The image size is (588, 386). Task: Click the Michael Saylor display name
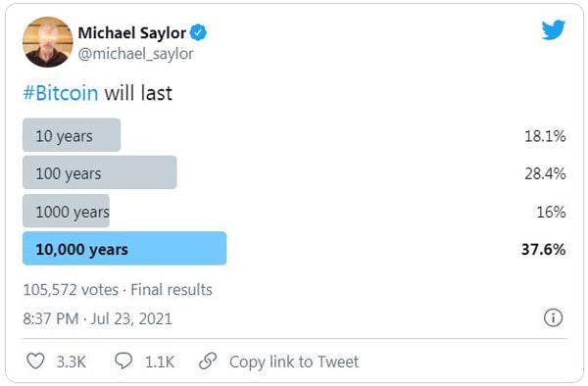[132, 33]
